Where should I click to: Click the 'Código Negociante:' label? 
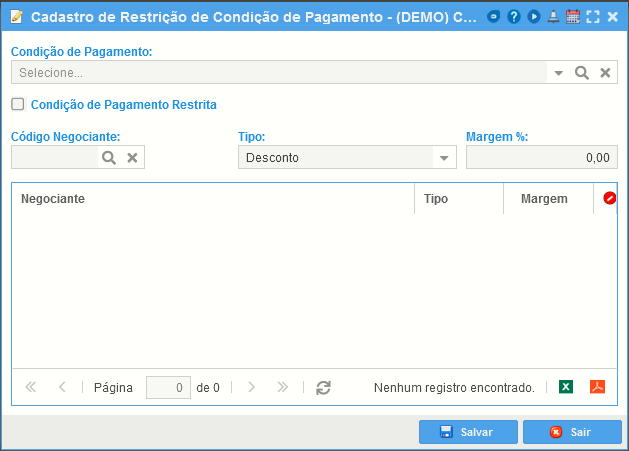65,137
